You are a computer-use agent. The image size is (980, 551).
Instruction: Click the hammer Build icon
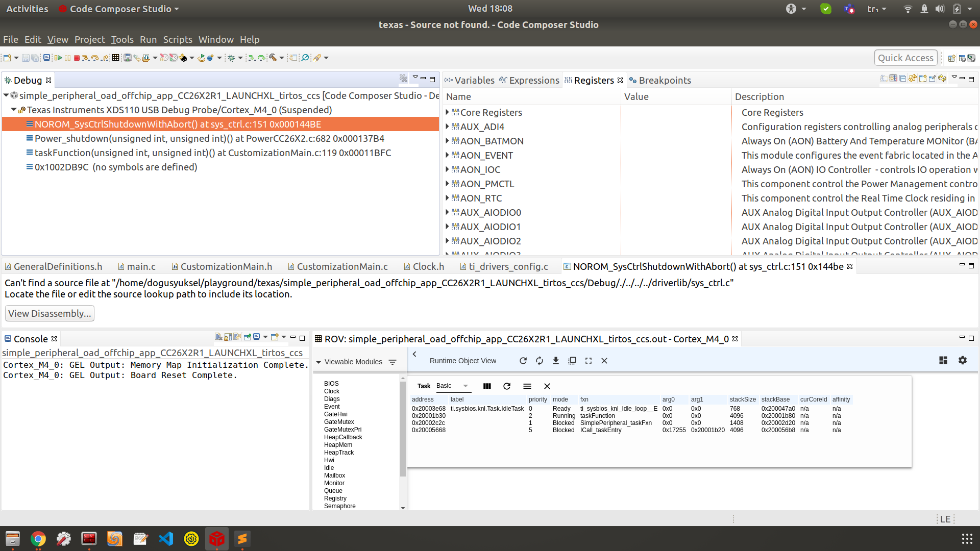coord(273,58)
